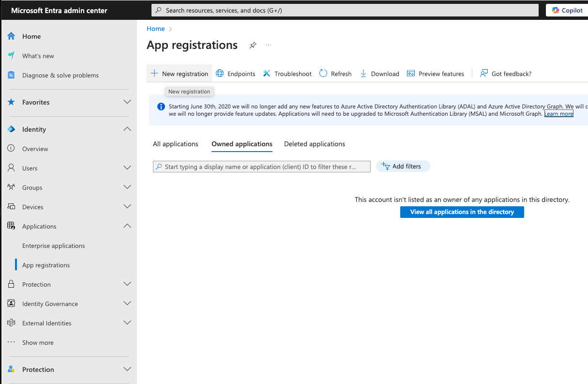Click the New registration button label
This screenshot has width=588, height=384.
pyautogui.click(x=185, y=74)
